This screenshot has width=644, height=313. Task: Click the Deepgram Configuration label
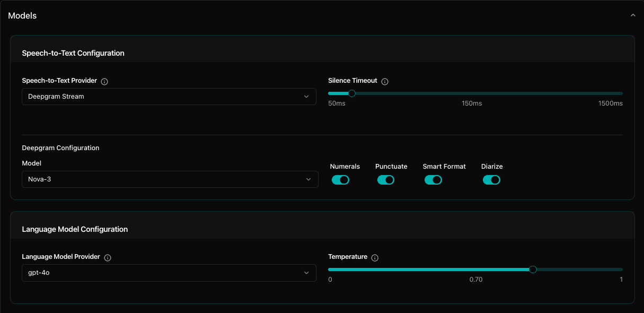(x=60, y=148)
